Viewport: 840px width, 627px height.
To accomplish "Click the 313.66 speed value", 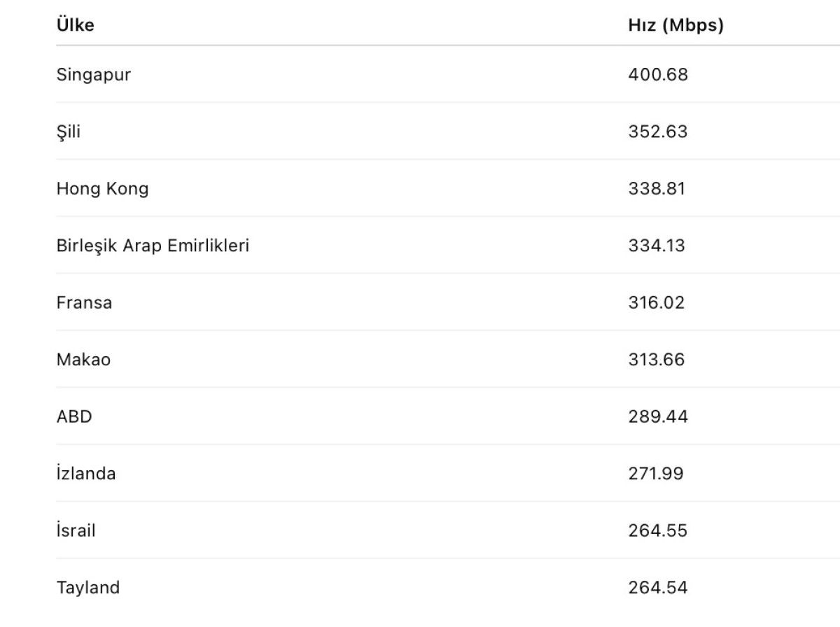I will [657, 360].
